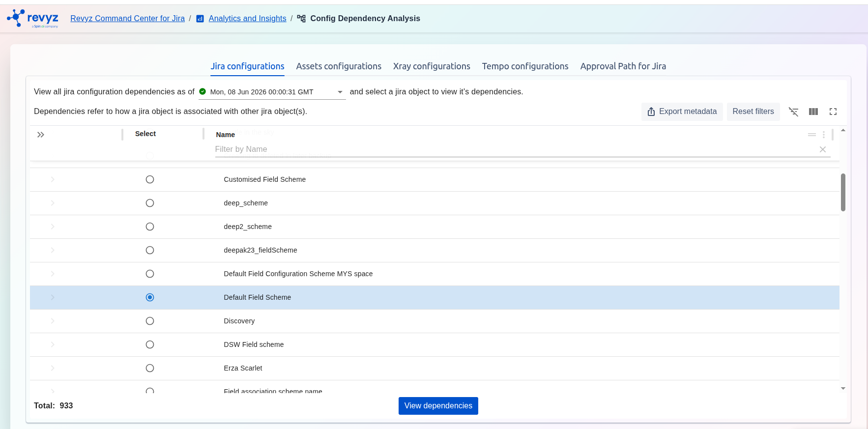868x429 pixels.
Task: Toggle full screen mode icon
Action: click(x=833, y=112)
